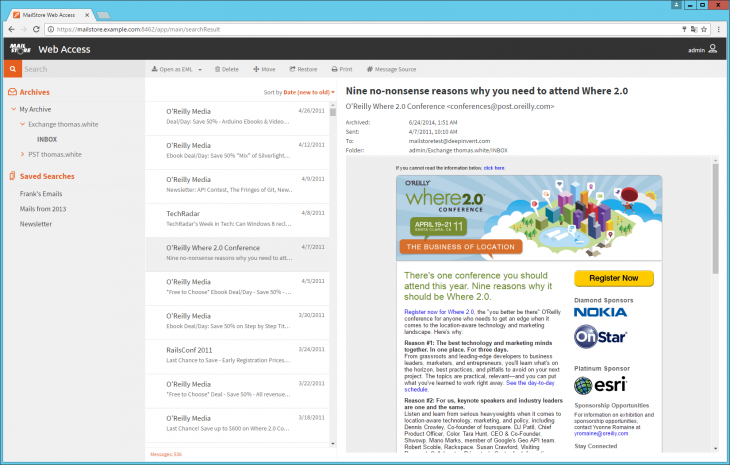
Task: Collapse the My Archive tree node
Action: 14,109
